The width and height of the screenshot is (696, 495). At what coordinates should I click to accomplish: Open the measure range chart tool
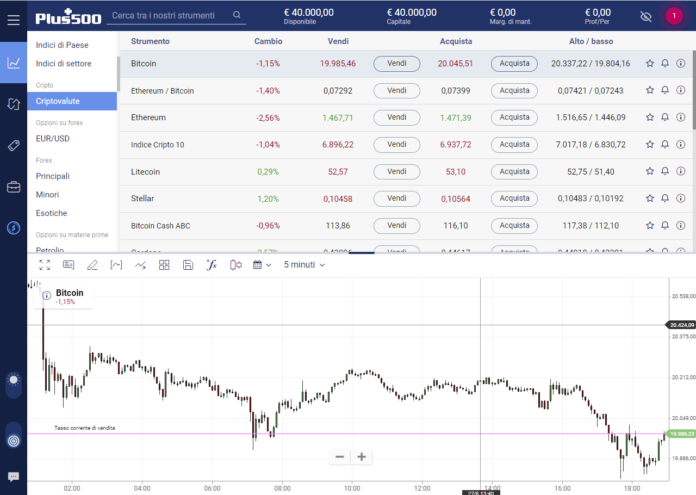pyautogui.click(x=116, y=265)
